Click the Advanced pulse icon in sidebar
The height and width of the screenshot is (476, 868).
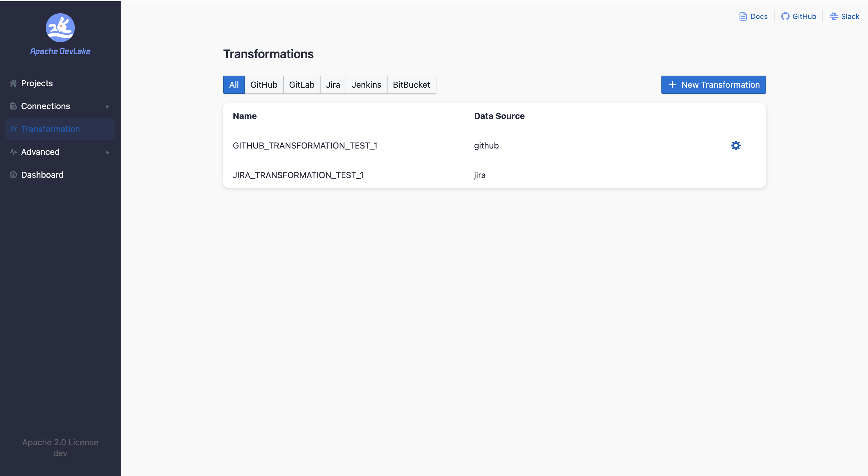(x=13, y=152)
